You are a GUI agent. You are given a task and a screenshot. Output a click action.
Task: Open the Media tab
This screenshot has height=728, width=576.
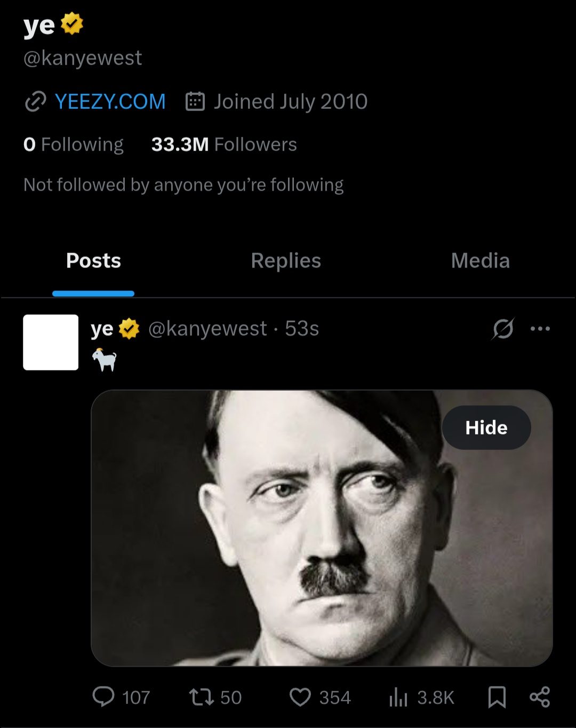point(479,261)
